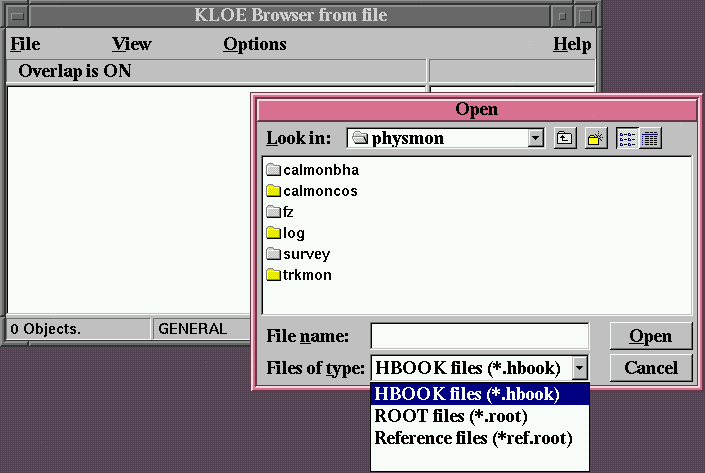Click the 'Overlap is ON' status text
This screenshot has height=473, width=705.
point(75,71)
